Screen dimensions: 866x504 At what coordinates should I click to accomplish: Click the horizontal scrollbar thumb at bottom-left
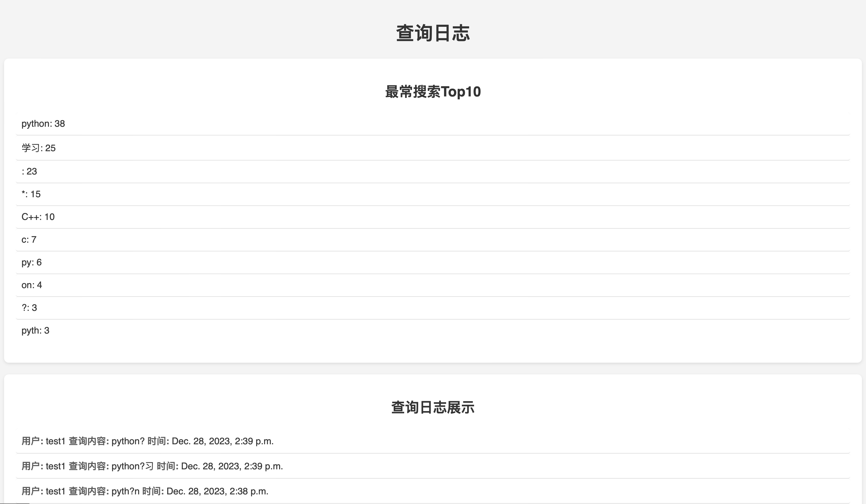(x=15, y=503)
